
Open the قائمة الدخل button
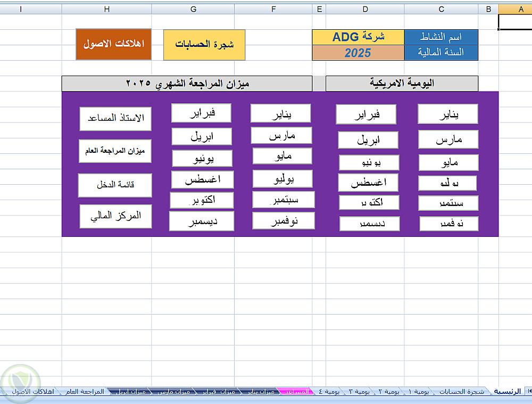115,185
